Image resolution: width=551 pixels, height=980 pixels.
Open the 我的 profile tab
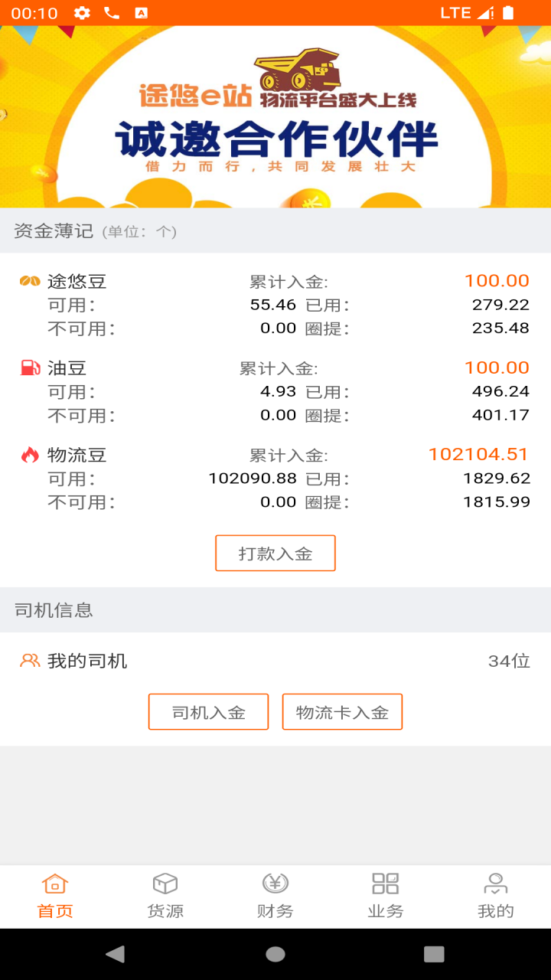point(495,896)
